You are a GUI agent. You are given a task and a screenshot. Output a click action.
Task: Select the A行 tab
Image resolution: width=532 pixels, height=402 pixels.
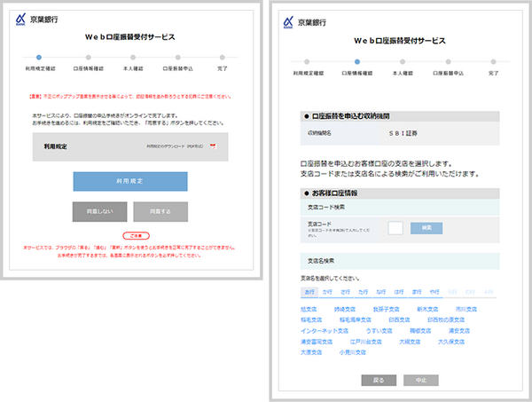(x=489, y=292)
